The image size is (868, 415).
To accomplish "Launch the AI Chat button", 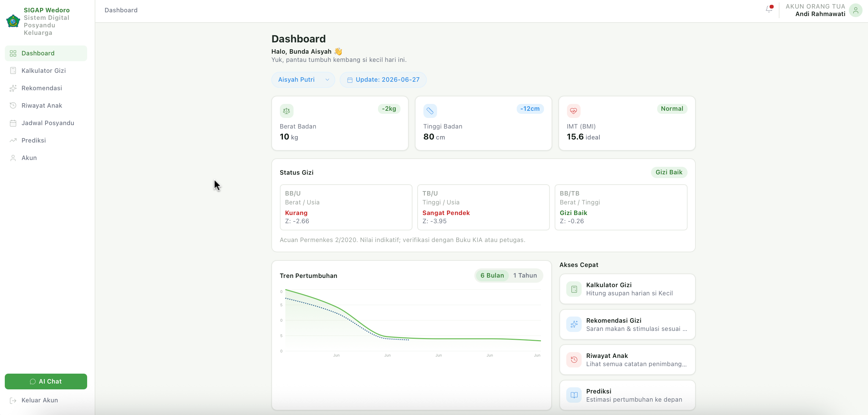I will coord(46,381).
